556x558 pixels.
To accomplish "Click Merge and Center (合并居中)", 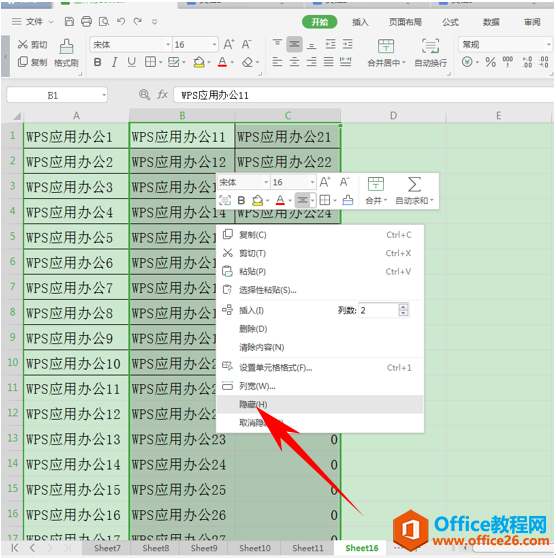I will 386,53.
